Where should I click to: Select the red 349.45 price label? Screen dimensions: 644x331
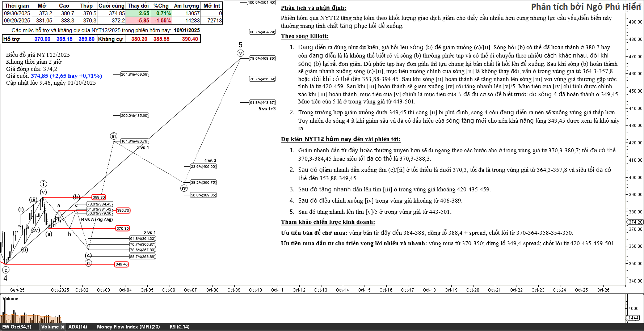click(121, 264)
